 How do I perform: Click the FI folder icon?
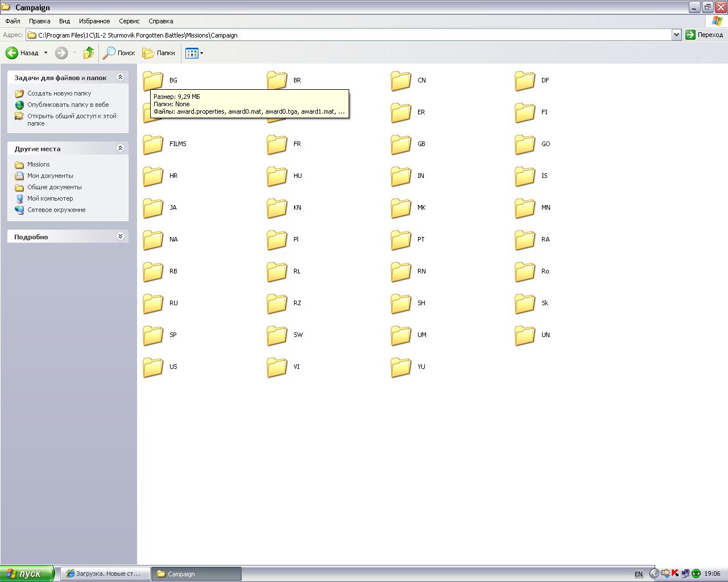coord(525,113)
